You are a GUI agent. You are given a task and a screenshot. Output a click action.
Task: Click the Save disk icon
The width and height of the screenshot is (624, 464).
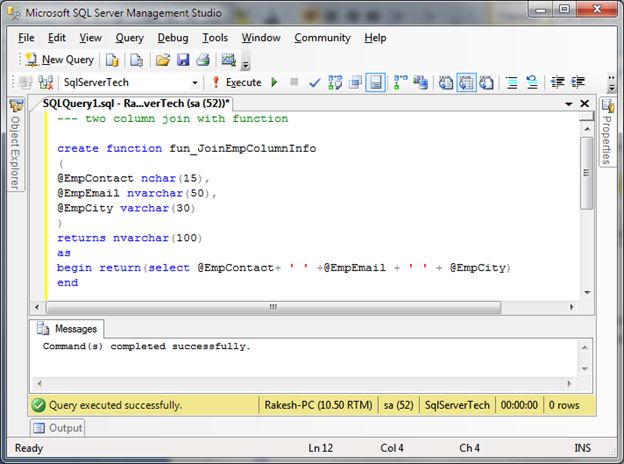[x=183, y=60]
